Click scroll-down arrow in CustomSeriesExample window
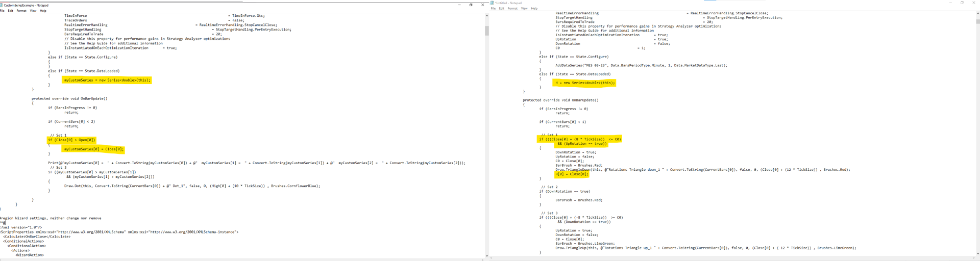The width and height of the screenshot is (980, 261). 486,255
